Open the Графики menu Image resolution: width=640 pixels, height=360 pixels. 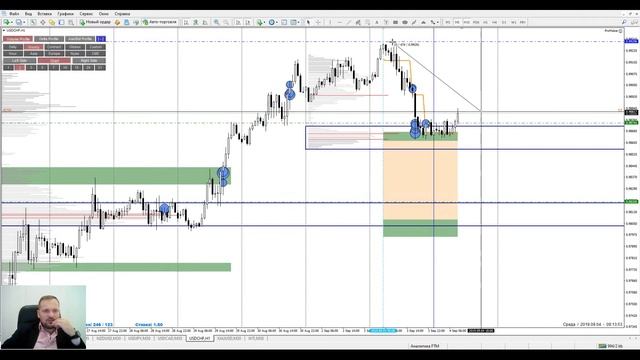click(65, 14)
